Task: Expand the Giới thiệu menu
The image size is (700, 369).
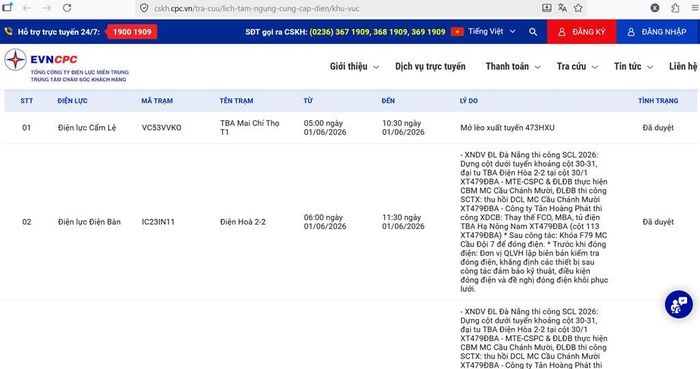Action: click(x=354, y=66)
